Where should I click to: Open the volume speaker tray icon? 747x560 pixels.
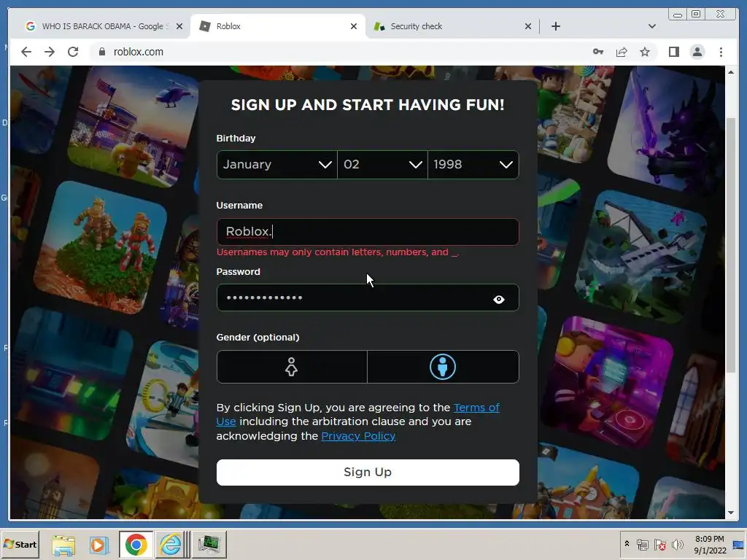677,545
